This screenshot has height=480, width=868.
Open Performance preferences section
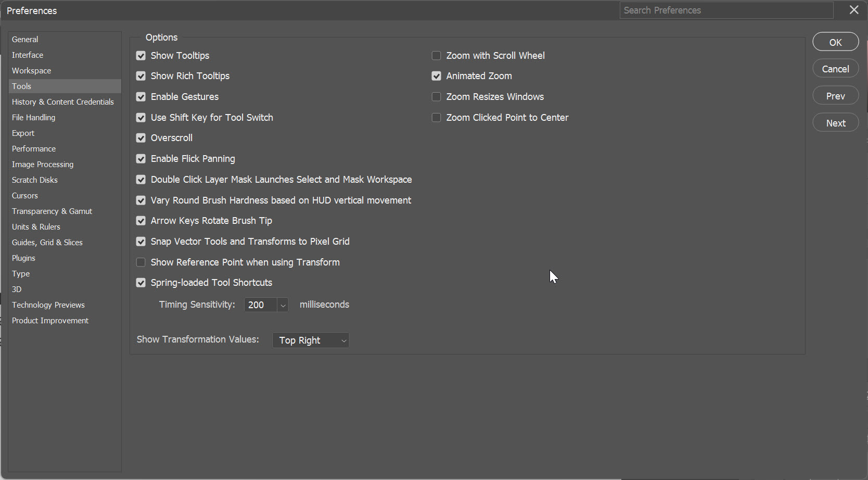34,149
